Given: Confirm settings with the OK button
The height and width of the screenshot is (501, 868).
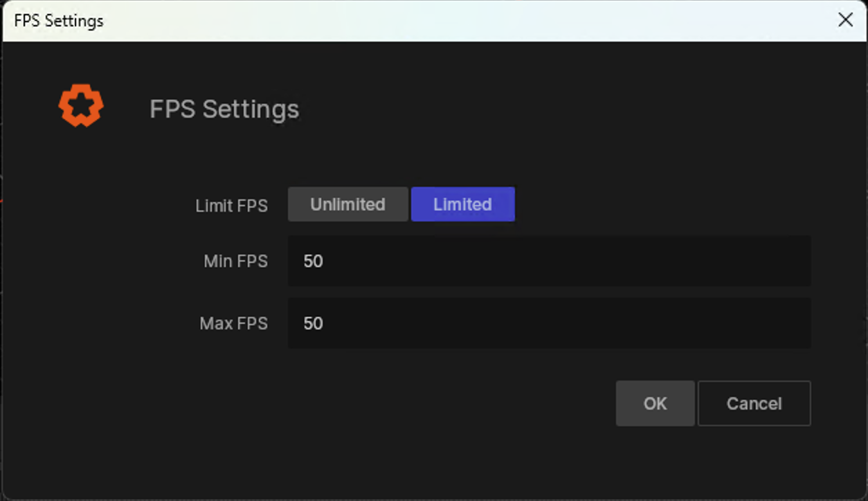Looking at the screenshot, I should [x=655, y=403].
